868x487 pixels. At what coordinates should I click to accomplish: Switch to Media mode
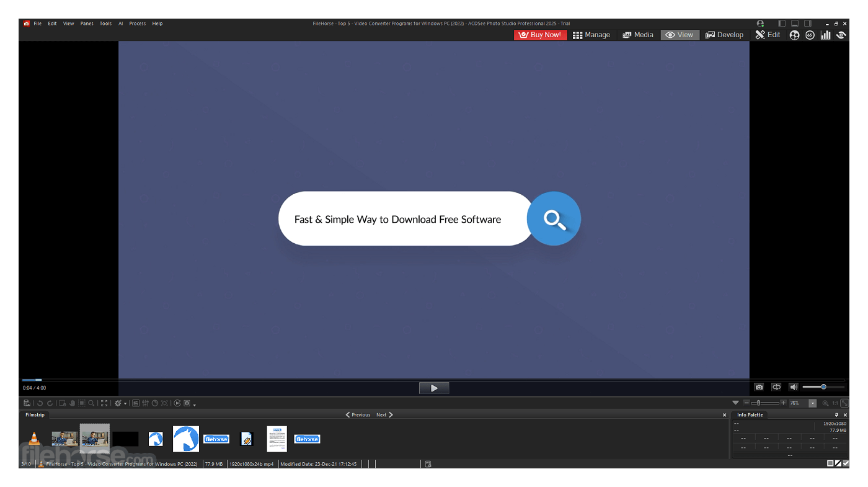pos(638,35)
